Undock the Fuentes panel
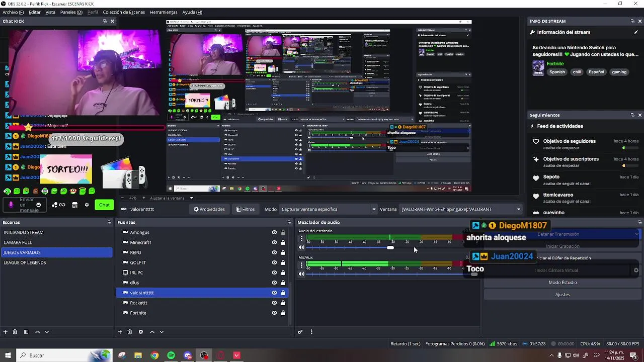This screenshot has width=644, height=362. pos(289,222)
